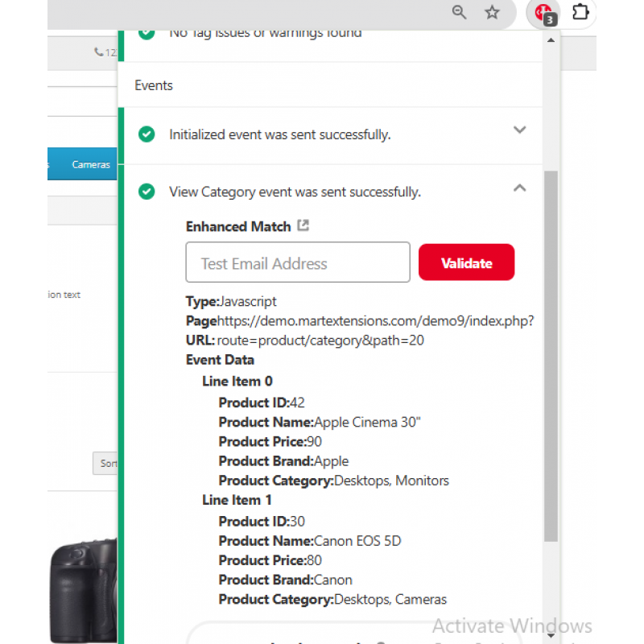644x644 pixels.
Task: Open the browser extensions puzzle icon
Action: click(x=580, y=11)
